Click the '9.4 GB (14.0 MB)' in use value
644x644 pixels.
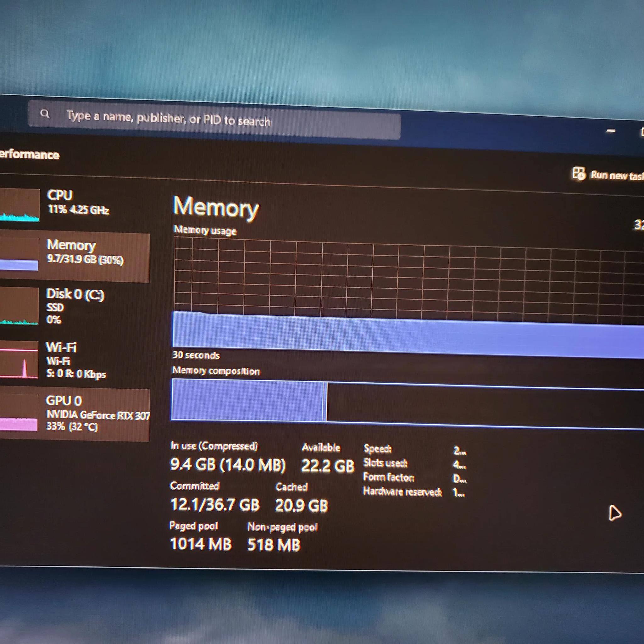(x=228, y=465)
